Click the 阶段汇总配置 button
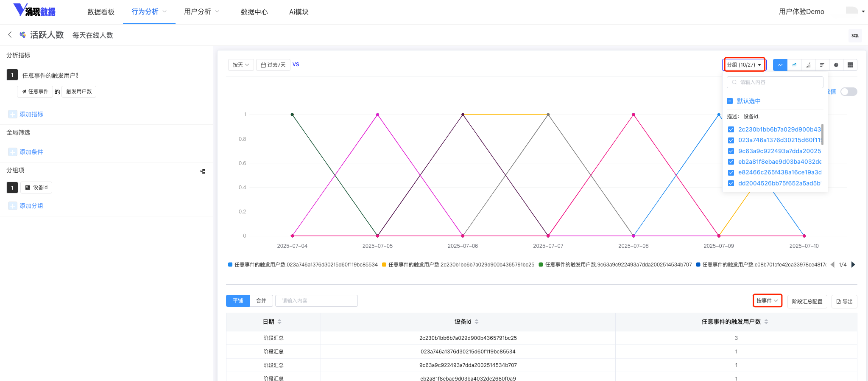 807,302
